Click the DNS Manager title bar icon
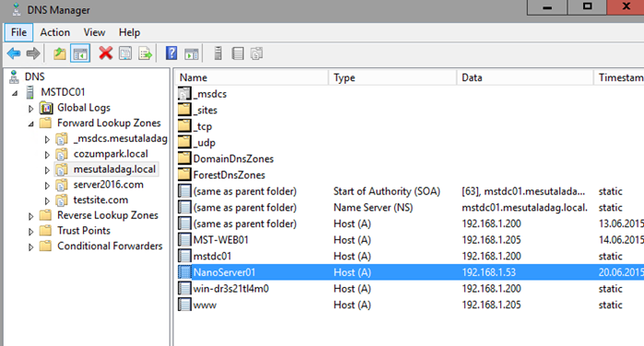 (16, 9)
